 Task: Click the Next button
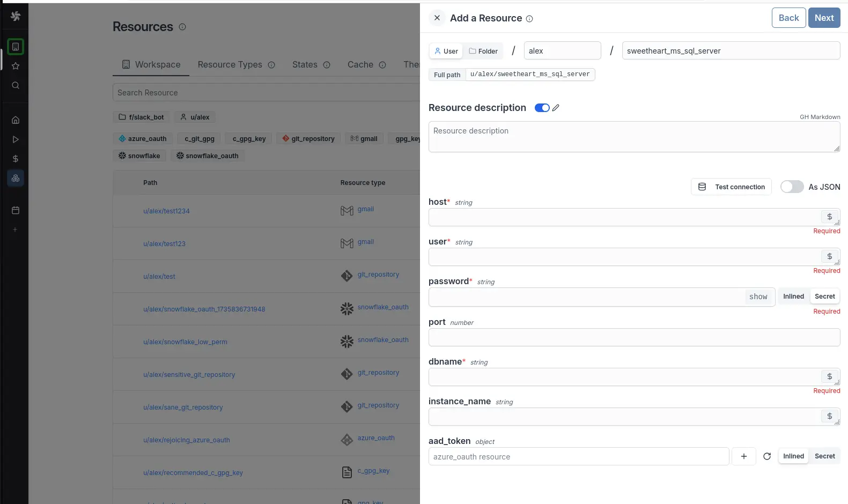coord(824,18)
